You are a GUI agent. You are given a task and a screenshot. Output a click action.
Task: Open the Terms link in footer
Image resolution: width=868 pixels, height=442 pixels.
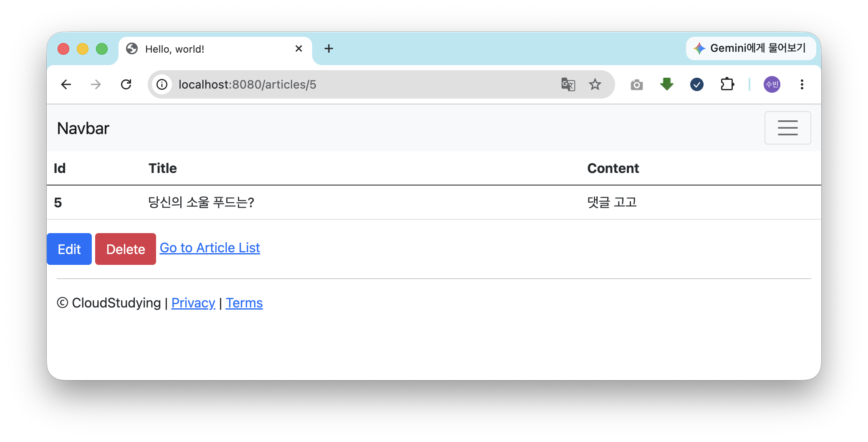[244, 303]
